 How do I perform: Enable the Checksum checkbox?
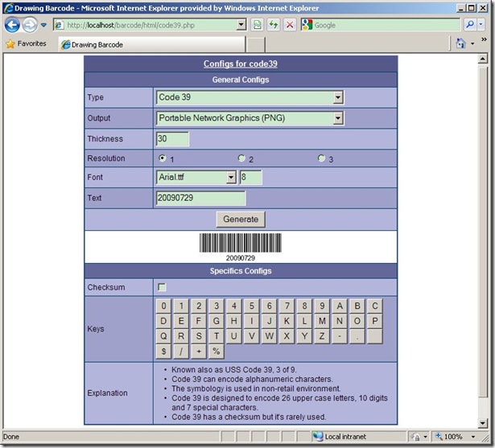tap(162, 287)
